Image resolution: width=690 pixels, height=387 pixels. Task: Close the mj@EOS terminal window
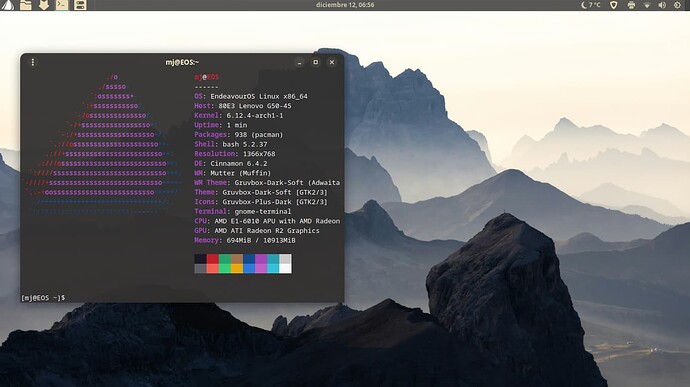pos(332,62)
